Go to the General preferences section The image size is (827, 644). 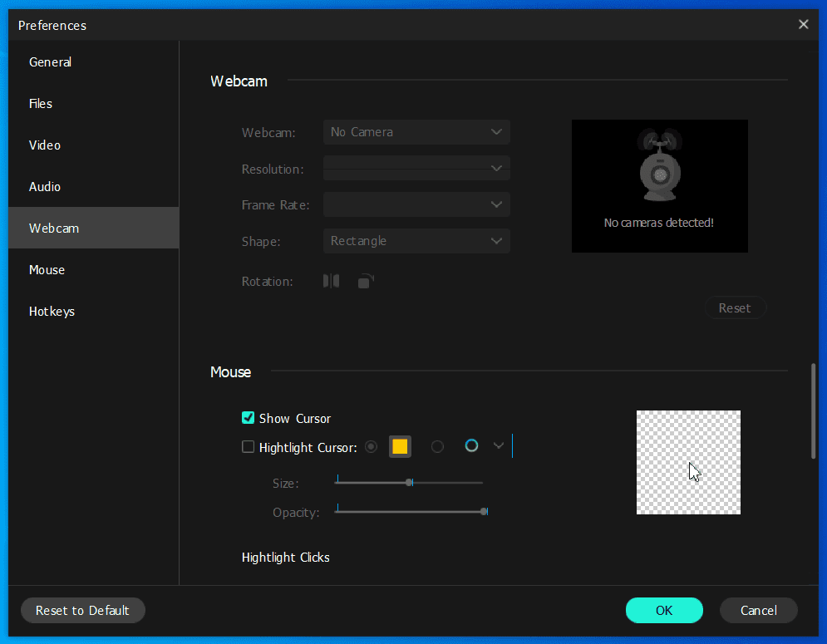point(93,61)
